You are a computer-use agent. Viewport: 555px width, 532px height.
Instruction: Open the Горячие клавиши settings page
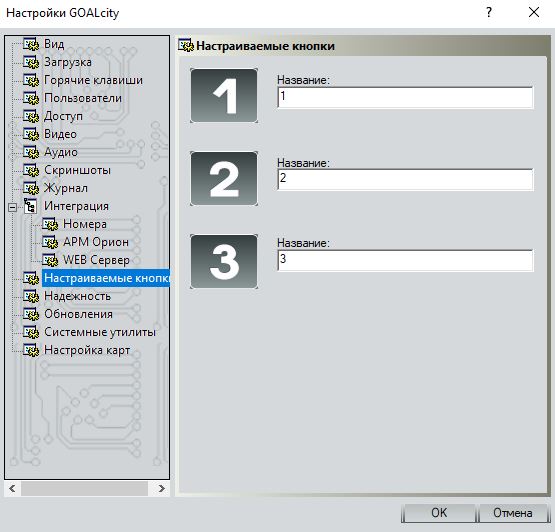93,80
